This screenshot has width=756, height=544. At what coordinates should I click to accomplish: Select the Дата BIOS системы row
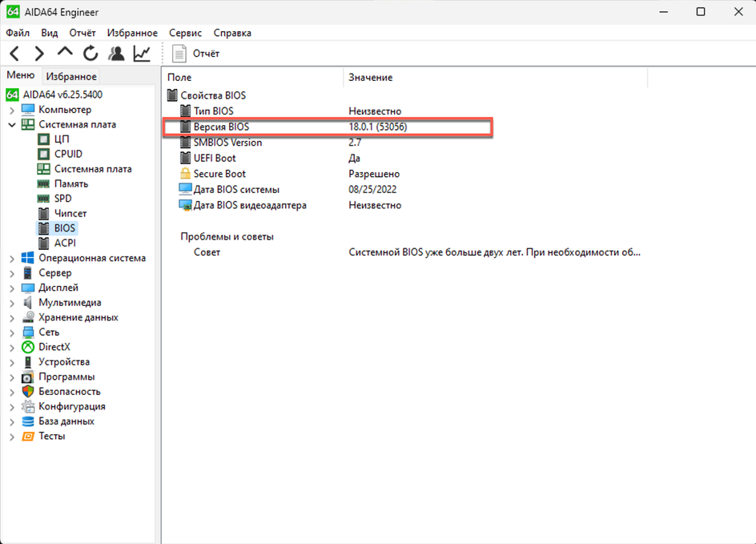[x=288, y=190]
